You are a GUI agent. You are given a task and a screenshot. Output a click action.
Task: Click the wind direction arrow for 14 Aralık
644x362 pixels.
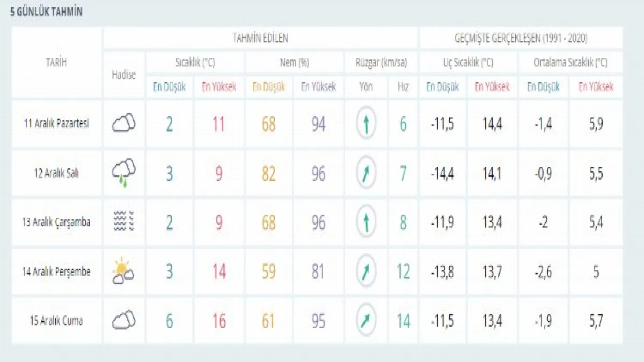click(366, 271)
